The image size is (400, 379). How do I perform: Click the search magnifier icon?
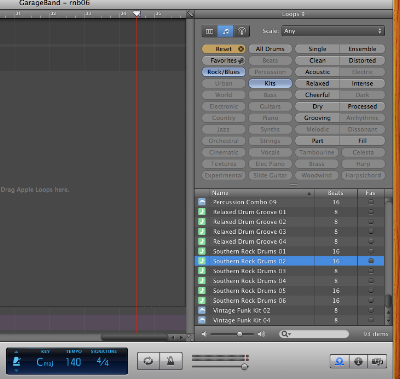click(285, 334)
